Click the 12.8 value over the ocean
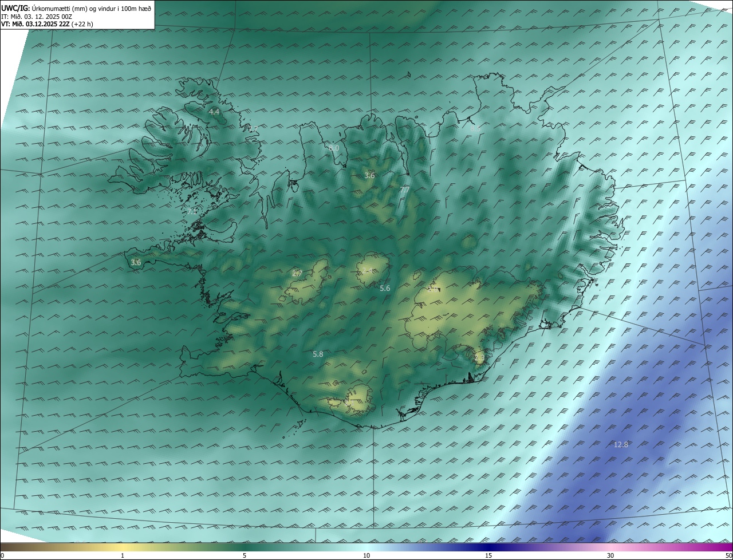 click(x=621, y=444)
